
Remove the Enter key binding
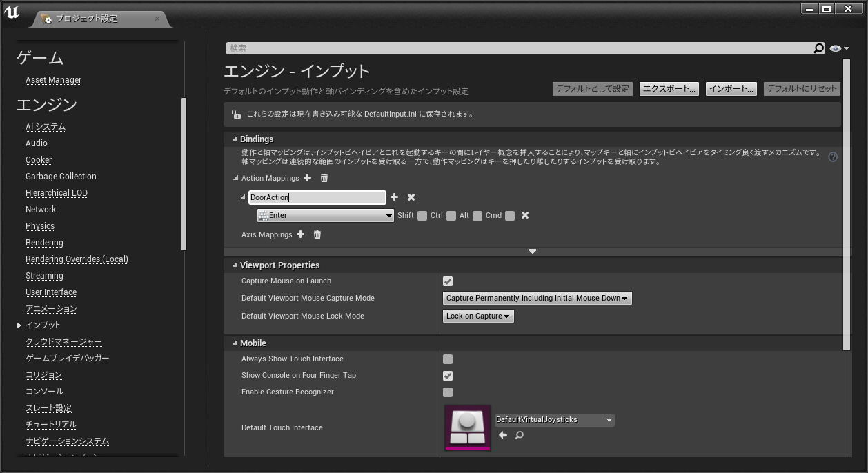coord(525,215)
